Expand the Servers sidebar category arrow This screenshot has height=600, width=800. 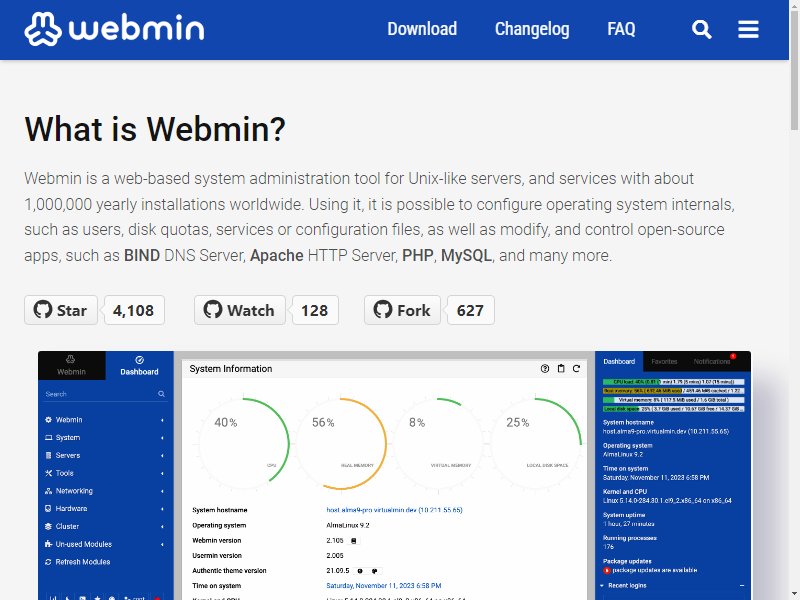tap(162, 456)
